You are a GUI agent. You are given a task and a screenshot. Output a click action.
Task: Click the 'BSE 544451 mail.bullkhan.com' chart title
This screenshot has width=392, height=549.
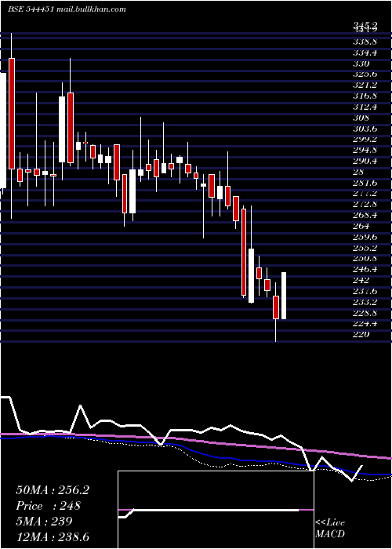[x=67, y=9]
